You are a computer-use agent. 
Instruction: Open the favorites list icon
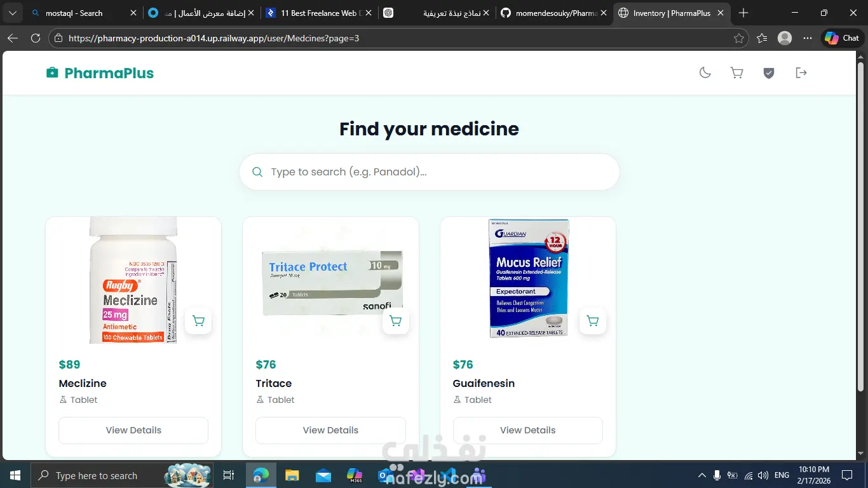[x=762, y=38]
